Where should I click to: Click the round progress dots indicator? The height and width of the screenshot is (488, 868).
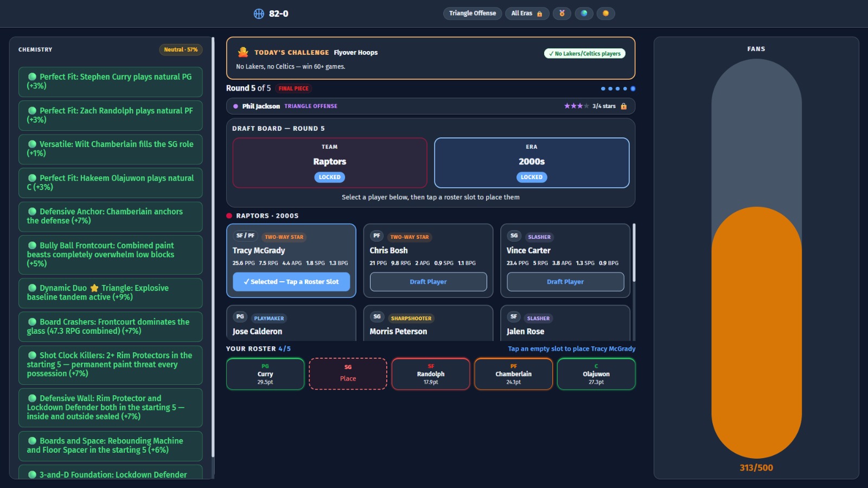[618, 88]
